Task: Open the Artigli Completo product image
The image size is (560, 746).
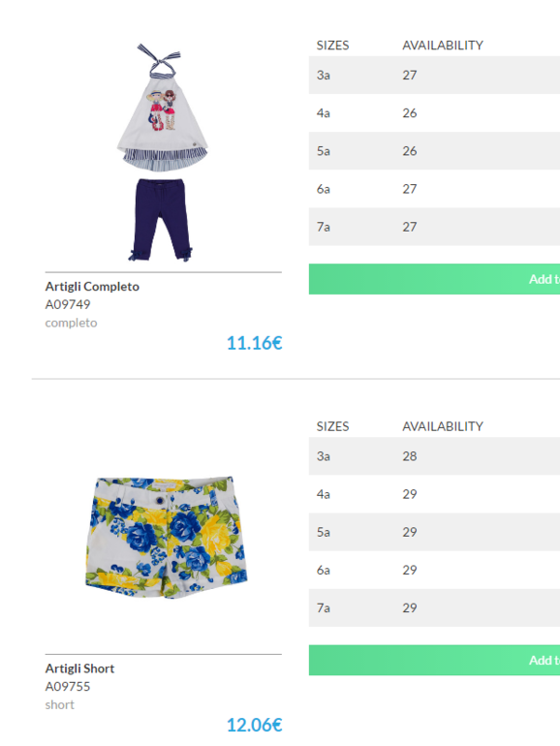Action: click(163, 152)
